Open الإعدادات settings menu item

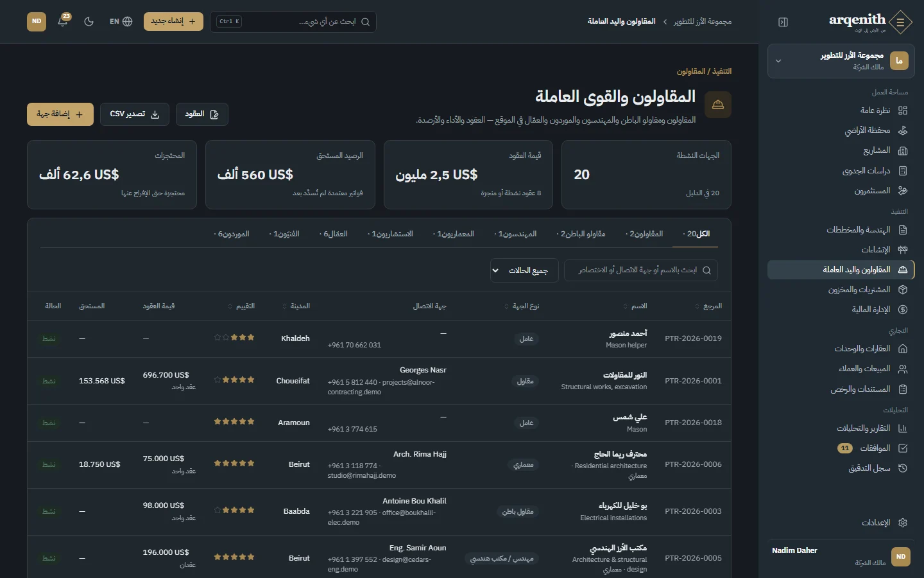click(841, 523)
